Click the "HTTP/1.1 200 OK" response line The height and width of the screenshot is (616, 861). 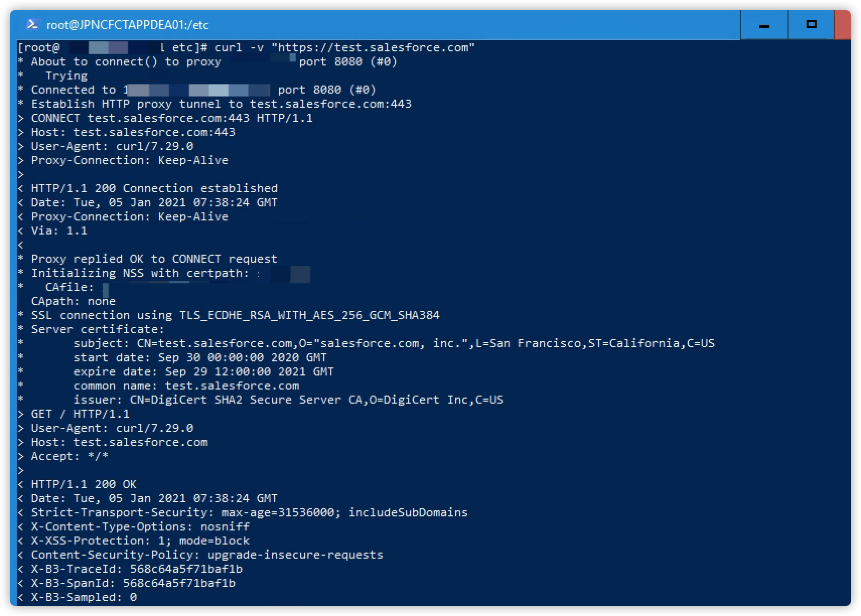84,484
